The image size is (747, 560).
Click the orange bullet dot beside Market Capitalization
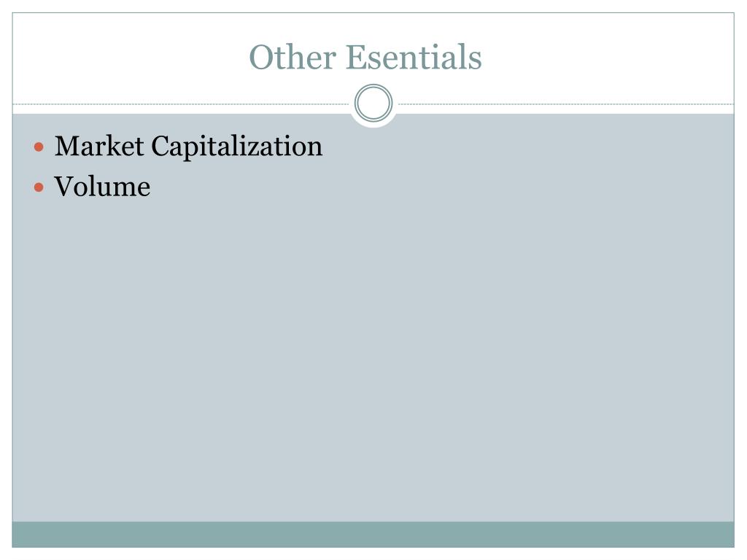tap(40, 147)
